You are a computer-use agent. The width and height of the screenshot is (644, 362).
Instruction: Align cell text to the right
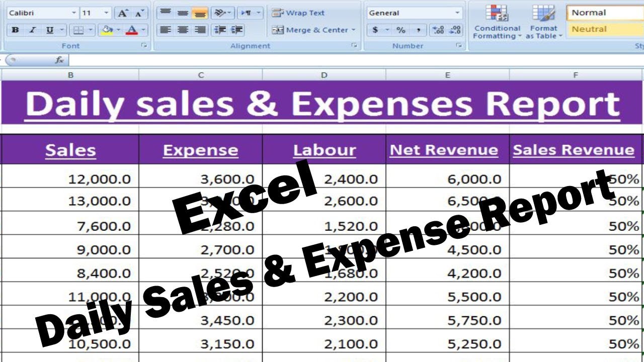[200, 30]
